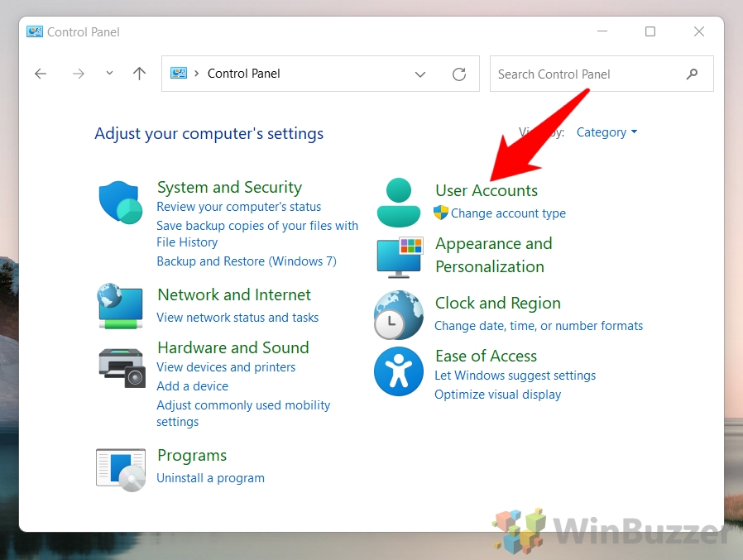
Task: Click the Control Panel icon in address bar
Action: coord(179,74)
